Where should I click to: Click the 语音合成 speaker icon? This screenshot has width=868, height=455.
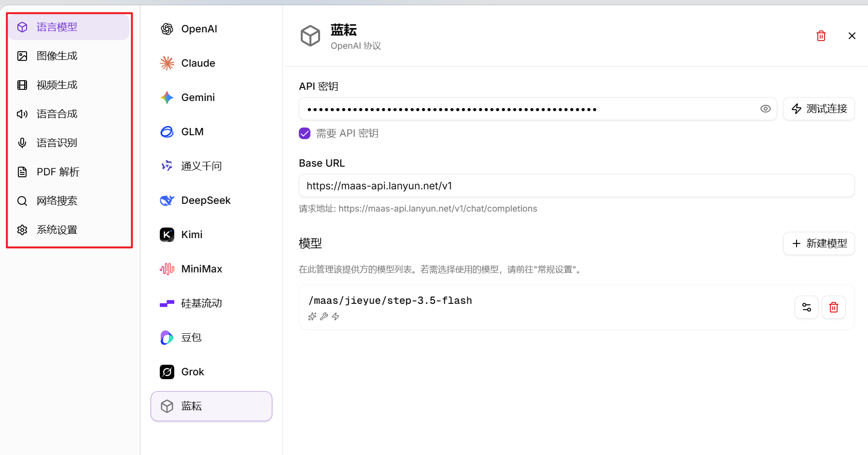pyautogui.click(x=22, y=114)
